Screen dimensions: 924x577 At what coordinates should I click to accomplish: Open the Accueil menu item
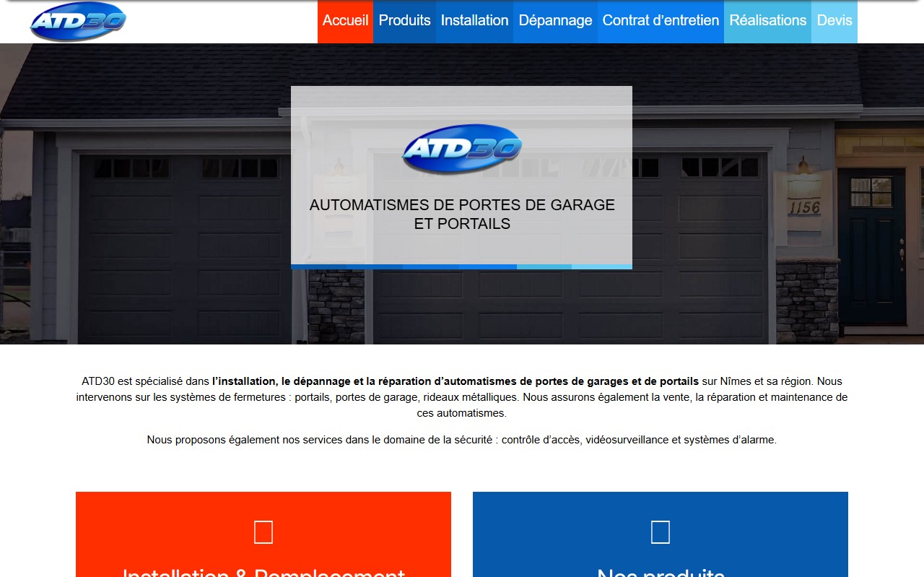[x=345, y=22]
